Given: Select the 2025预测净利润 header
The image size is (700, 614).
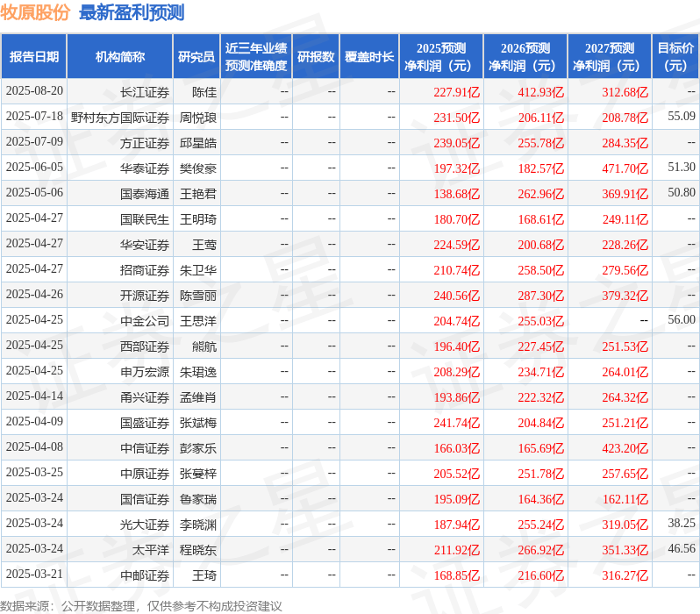Looking at the screenshot, I should 440,57.
